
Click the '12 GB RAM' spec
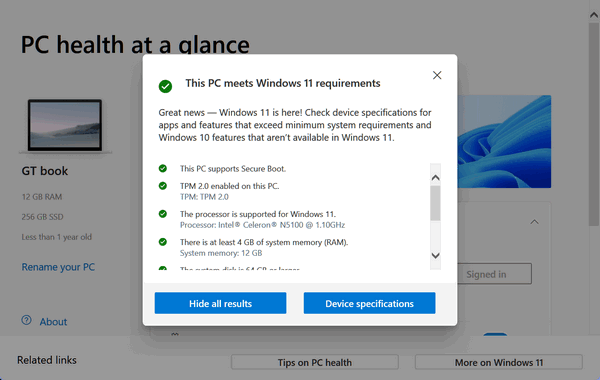(42, 197)
